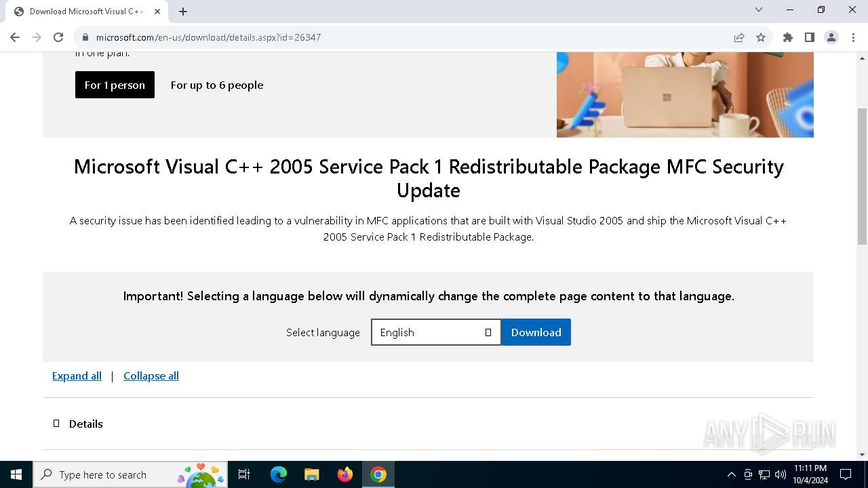Click the Important language notice text
Image resolution: width=868 pixels, height=488 pixels.
coord(429,296)
